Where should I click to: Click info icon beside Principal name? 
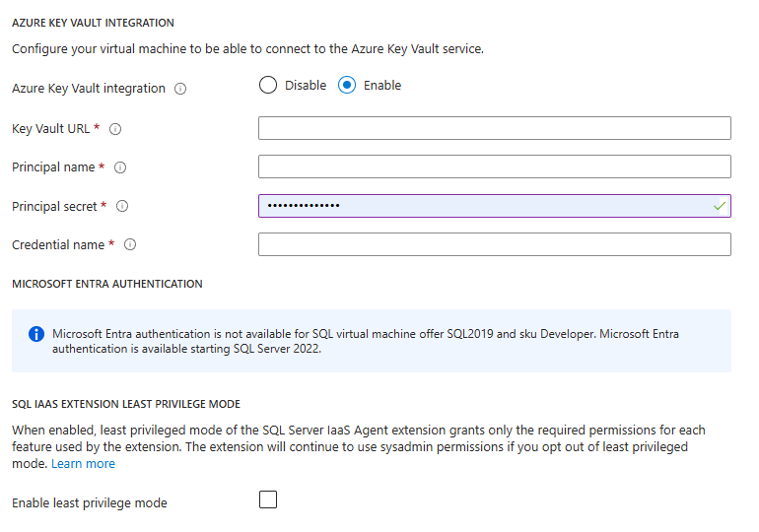point(120,167)
